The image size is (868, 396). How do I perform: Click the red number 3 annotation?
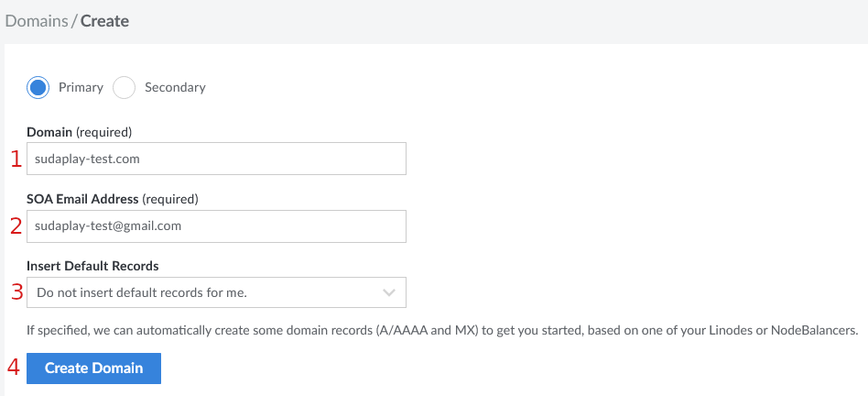16,292
